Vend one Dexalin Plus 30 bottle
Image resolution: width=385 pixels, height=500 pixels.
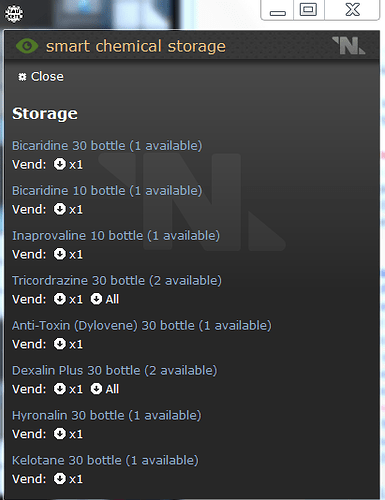coord(68,389)
